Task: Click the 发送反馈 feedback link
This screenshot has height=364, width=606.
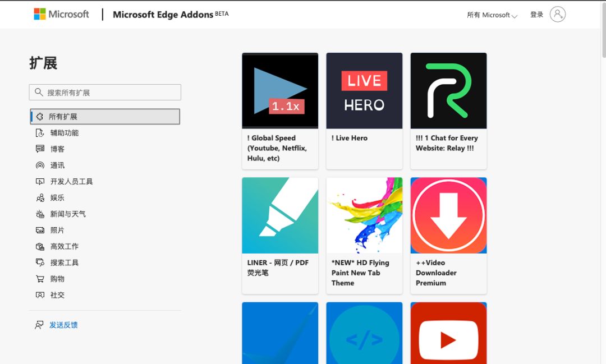Action: 63,325
